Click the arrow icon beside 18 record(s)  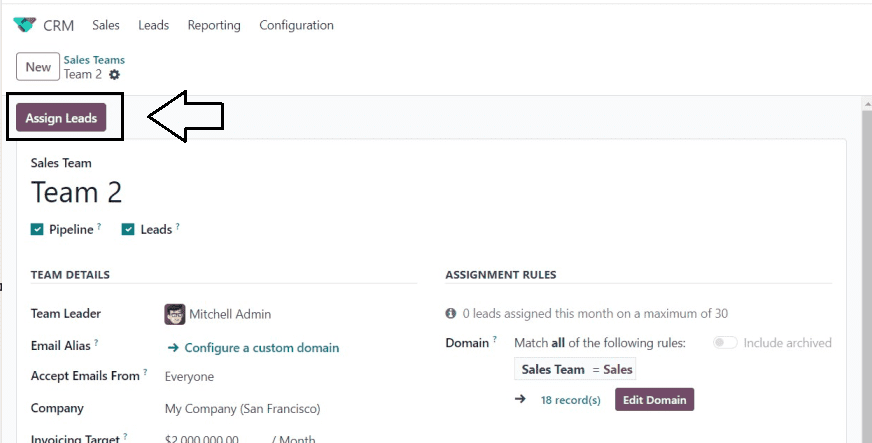tap(520, 399)
